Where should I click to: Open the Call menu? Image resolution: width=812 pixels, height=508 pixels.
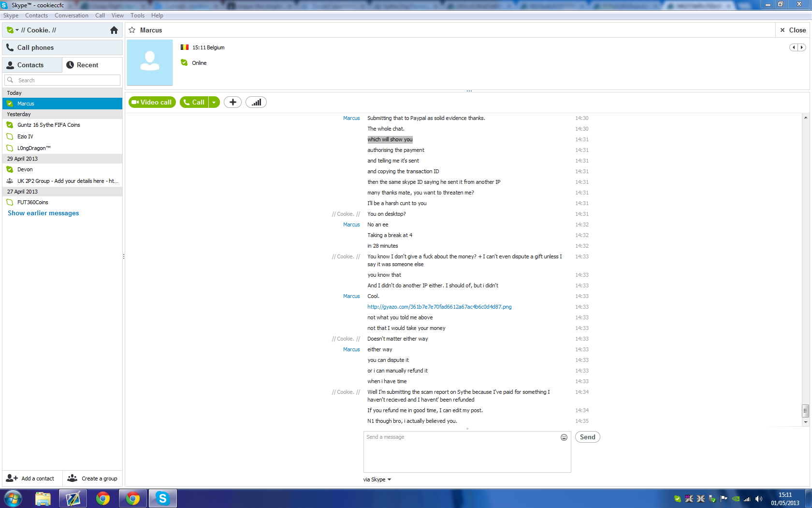click(100, 15)
